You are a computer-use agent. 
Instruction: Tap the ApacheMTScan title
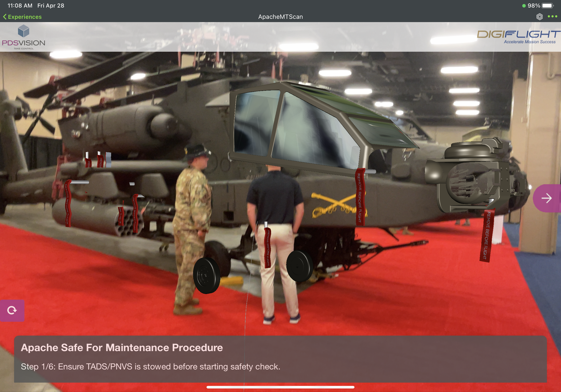[x=280, y=17]
